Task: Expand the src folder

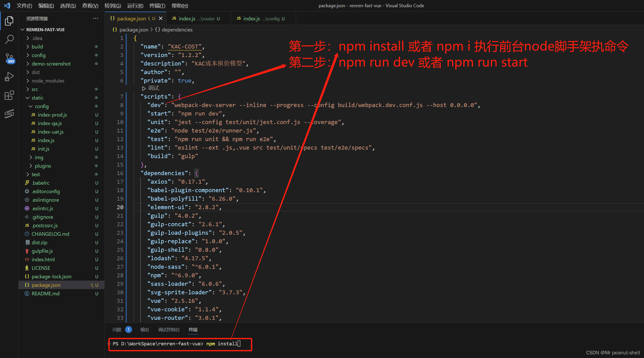Action: 35,89
